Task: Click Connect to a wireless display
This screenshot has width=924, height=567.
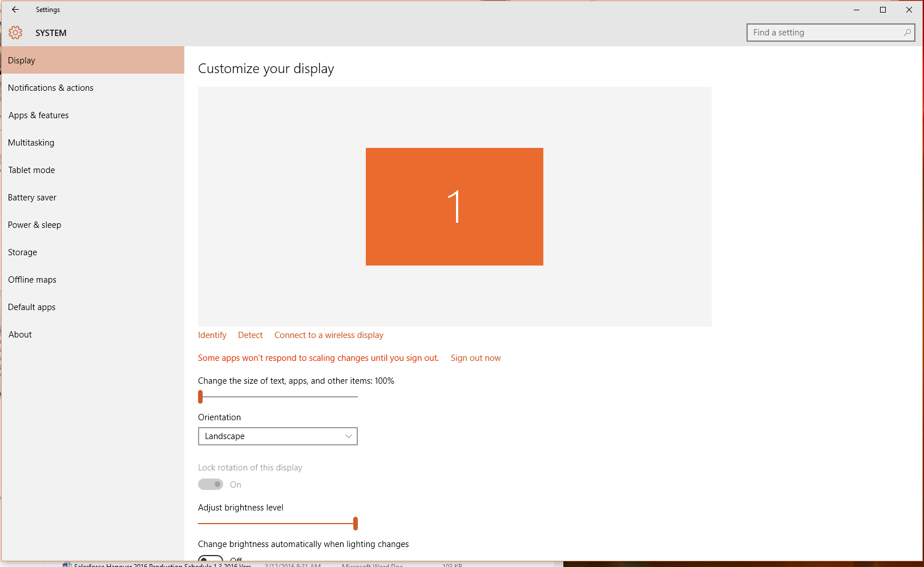Action: coord(329,335)
